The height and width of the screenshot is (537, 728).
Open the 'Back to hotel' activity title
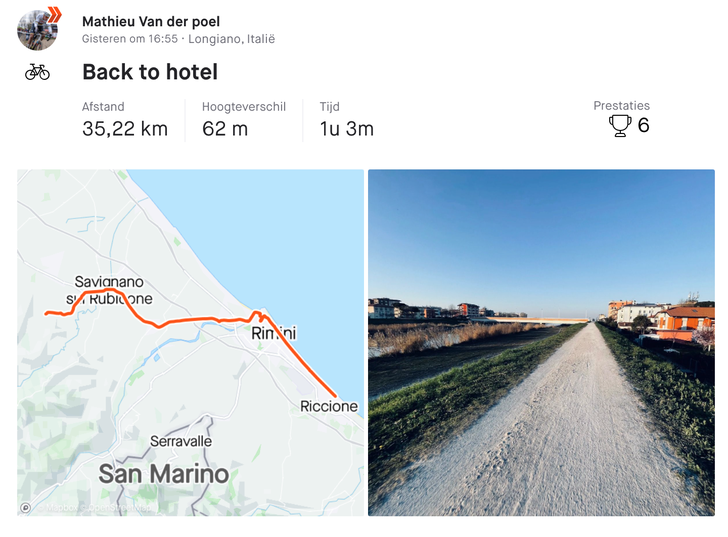pyautogui.click(x=150, y=72)
